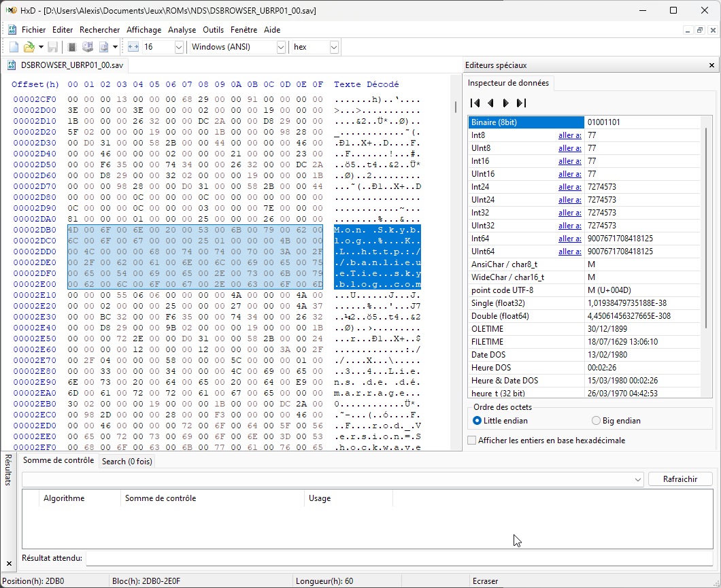Click the 'aller à:' link for Int32

coord(569,213)
